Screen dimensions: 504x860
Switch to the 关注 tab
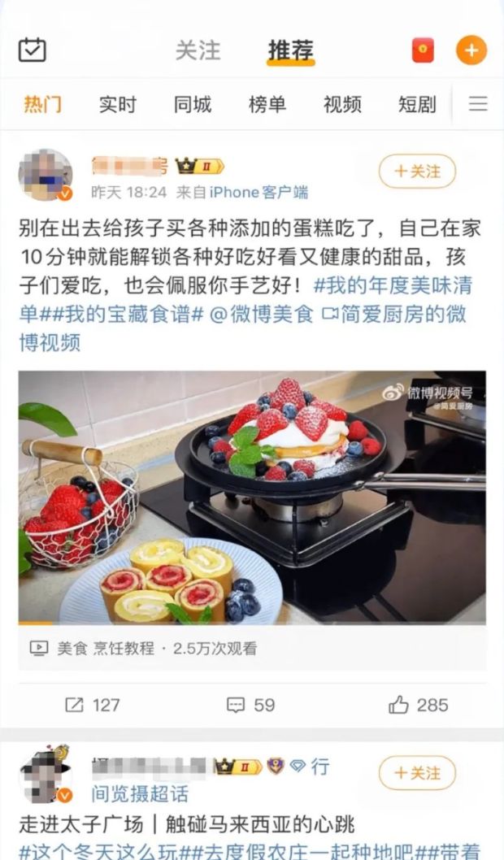[x=198, y=50]
